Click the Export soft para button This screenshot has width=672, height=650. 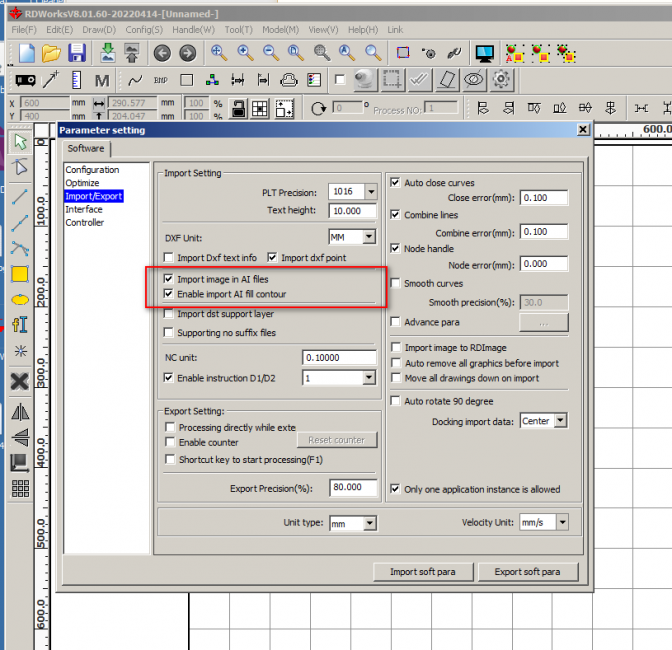527,572
